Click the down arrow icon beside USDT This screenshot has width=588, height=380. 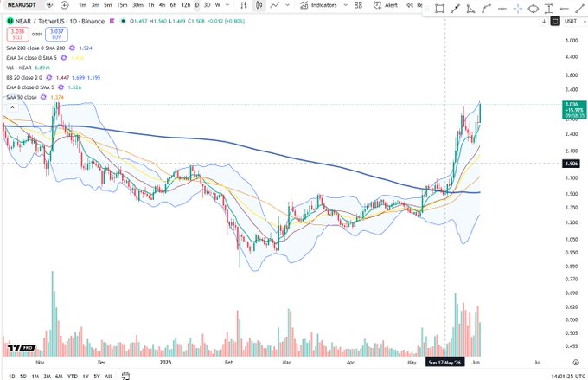[x=544, y=22]
